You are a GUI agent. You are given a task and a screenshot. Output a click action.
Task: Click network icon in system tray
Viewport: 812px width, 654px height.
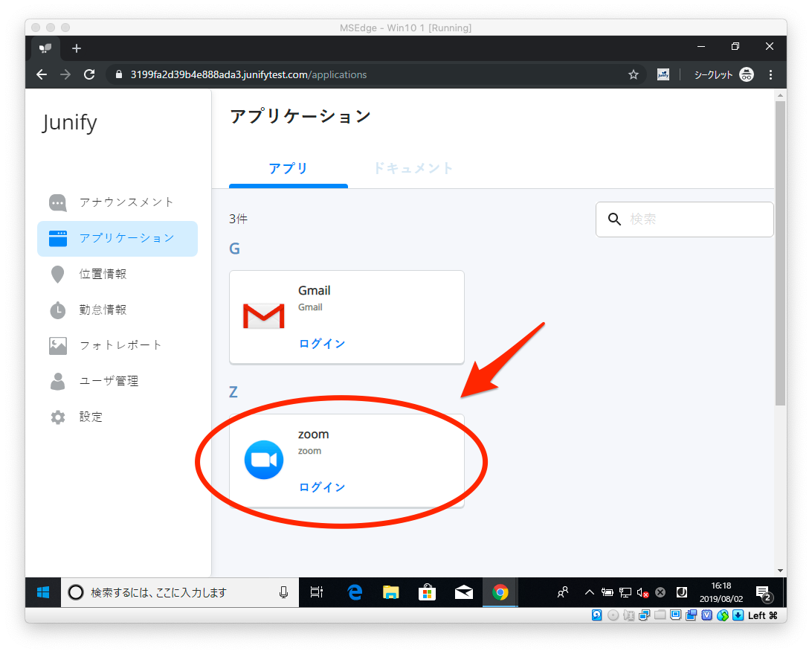click(625, 592)
